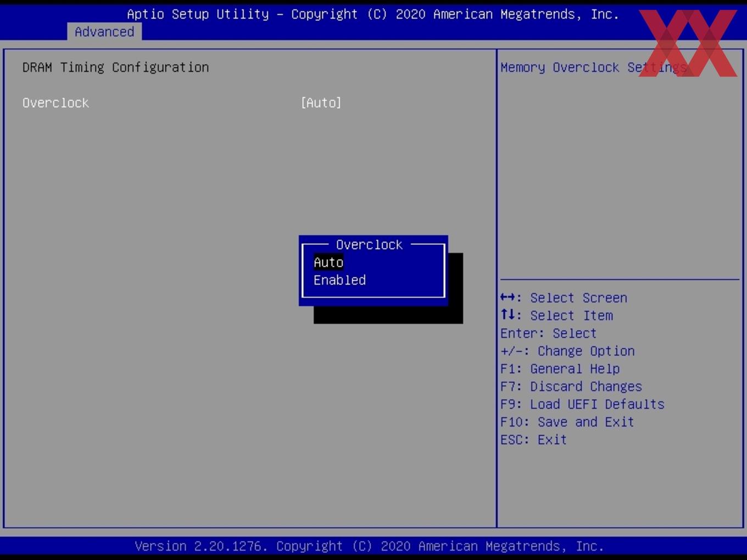Screen dimensions: 747x560
Task: Click the F1: General Help hint
Action: [560, 368]
